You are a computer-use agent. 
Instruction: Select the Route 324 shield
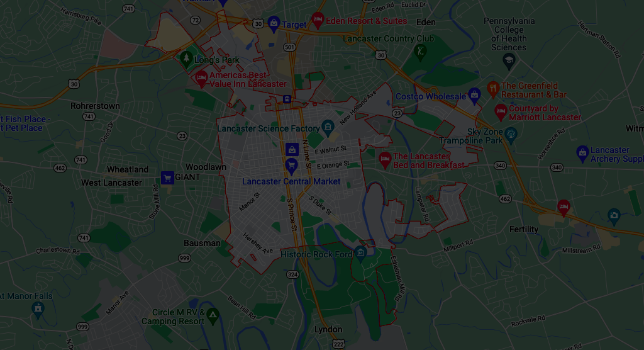292,274
